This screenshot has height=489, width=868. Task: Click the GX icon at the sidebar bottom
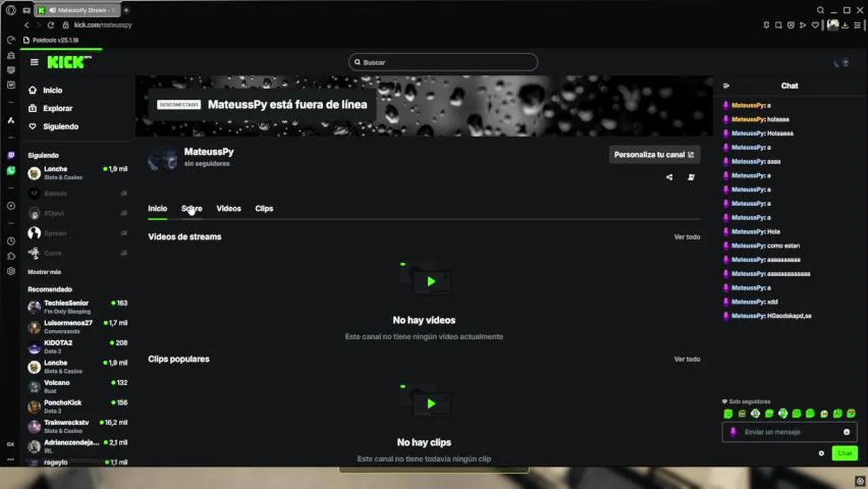(11, 444)
